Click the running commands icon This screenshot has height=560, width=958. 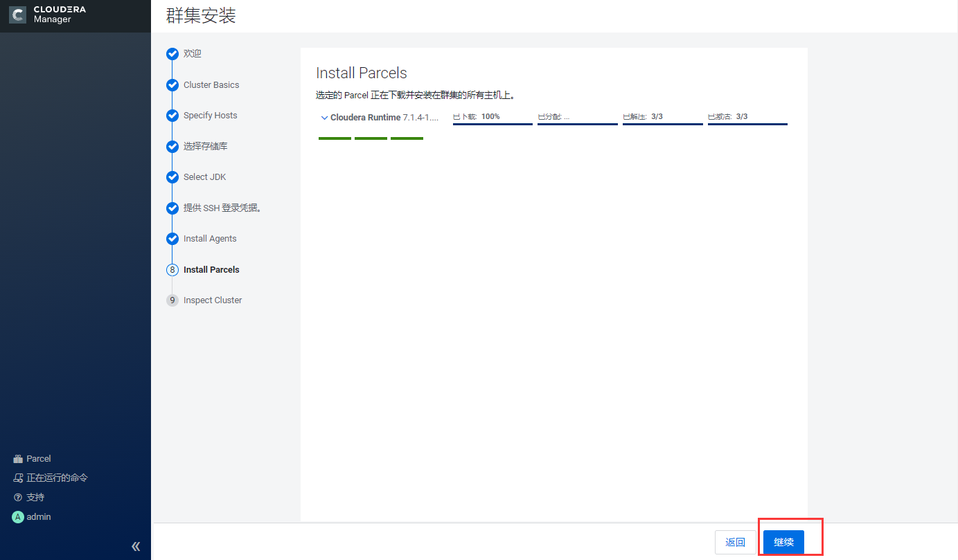point(18,478)
